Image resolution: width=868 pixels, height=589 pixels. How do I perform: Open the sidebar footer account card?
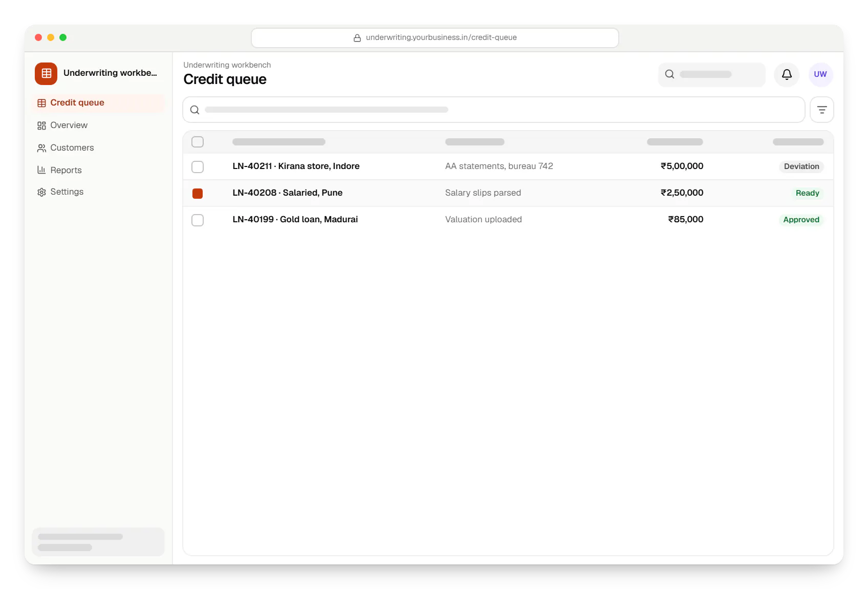click(x=98, y=542)
